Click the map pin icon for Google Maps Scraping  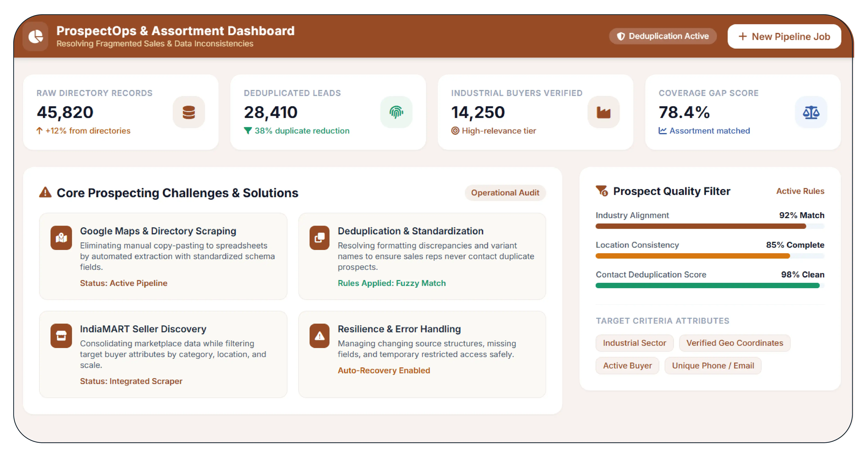coord(61,238)
